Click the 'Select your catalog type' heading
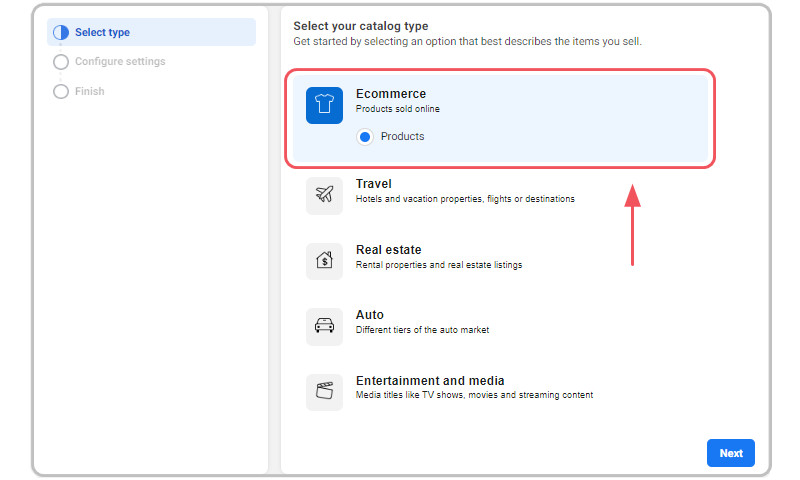Screen dimensions: 800x480 (361, 26)
